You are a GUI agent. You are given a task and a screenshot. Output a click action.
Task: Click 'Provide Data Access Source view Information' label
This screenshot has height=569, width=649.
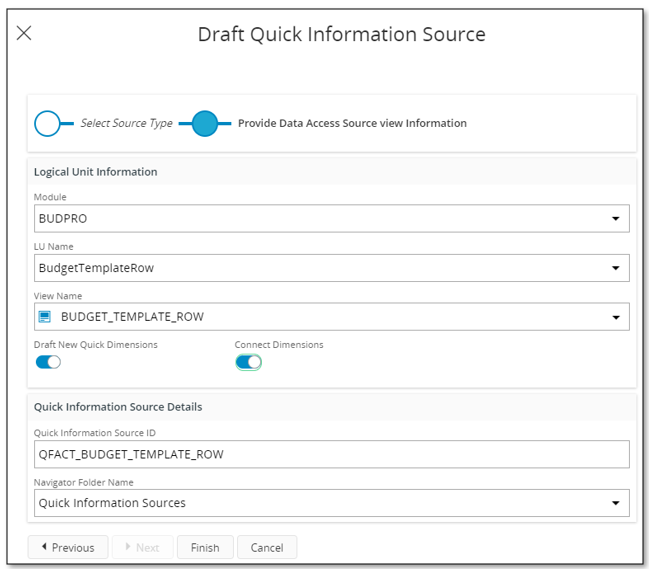coord(352,123)
